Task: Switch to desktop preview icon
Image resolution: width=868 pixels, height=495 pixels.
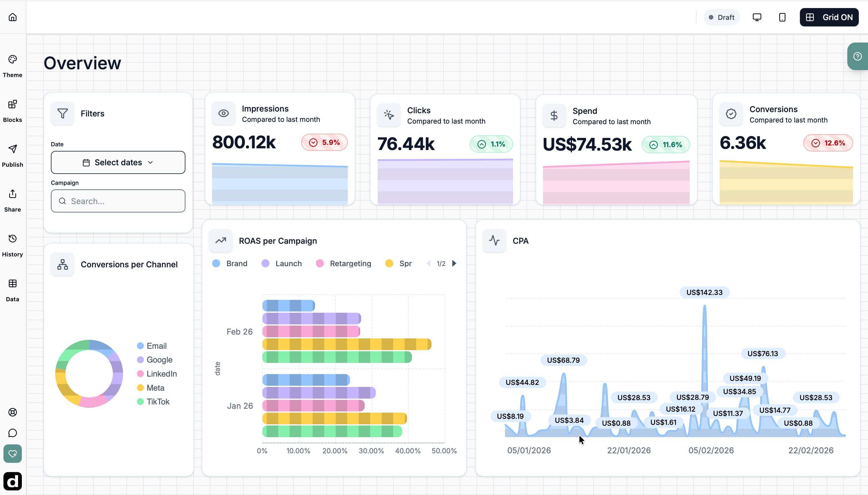Action: [x=757, y=17]
